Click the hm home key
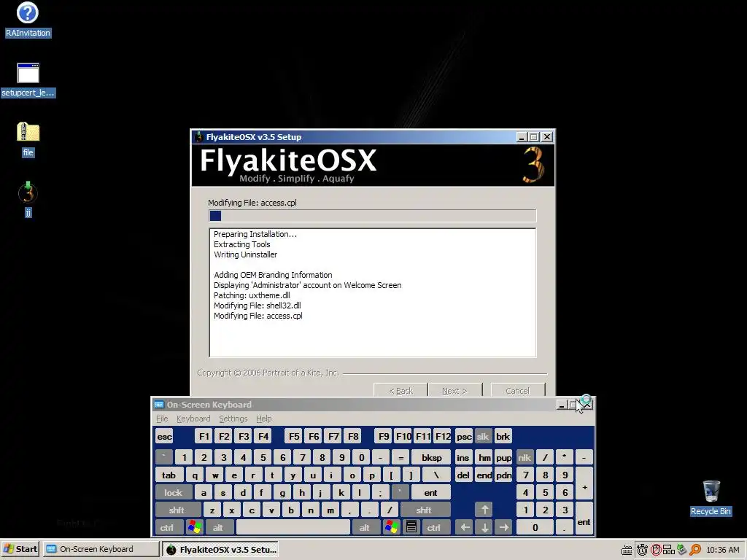 (484, 457)
